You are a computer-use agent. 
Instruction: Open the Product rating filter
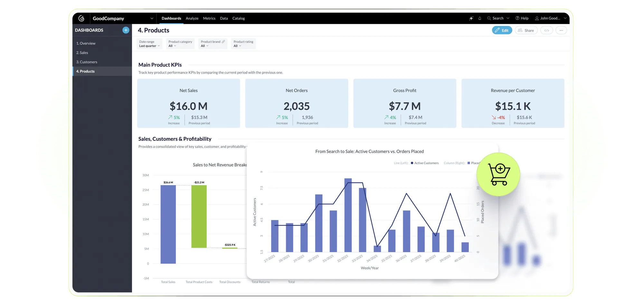pos(243,44)
